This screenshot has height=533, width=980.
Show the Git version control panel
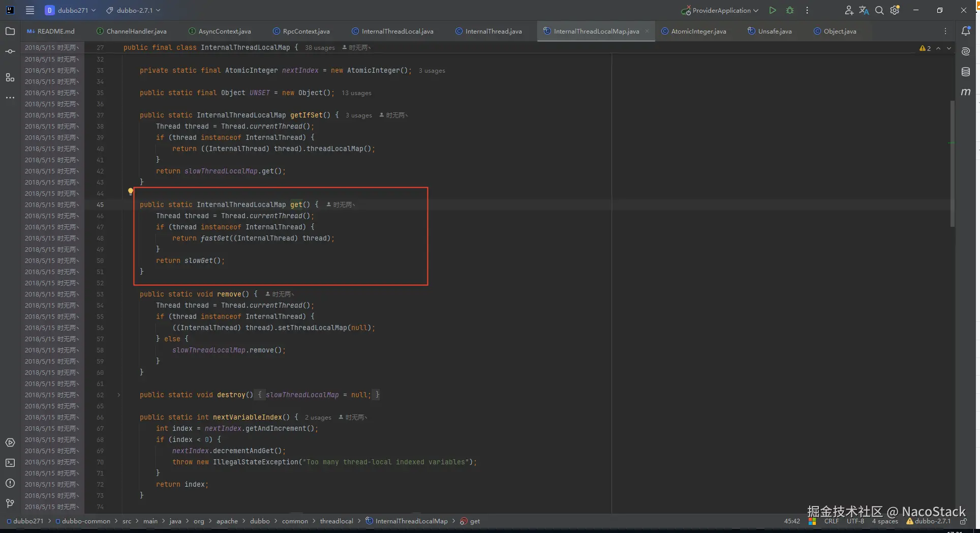[10, 504]
